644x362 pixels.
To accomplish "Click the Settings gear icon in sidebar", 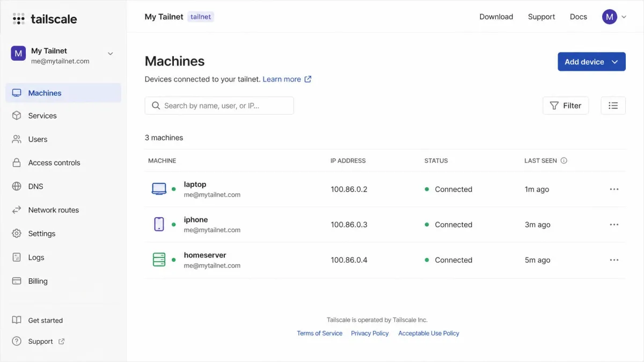I will (17, 234).
